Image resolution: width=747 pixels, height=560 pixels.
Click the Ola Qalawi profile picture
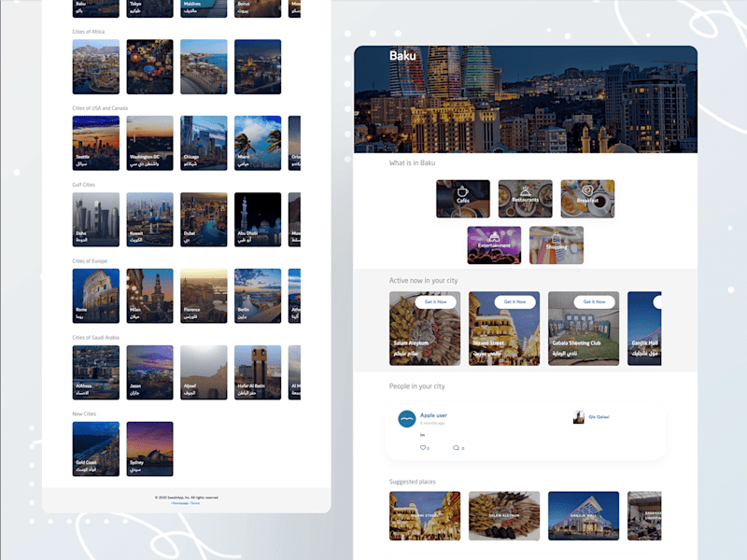tap(578, 417)
